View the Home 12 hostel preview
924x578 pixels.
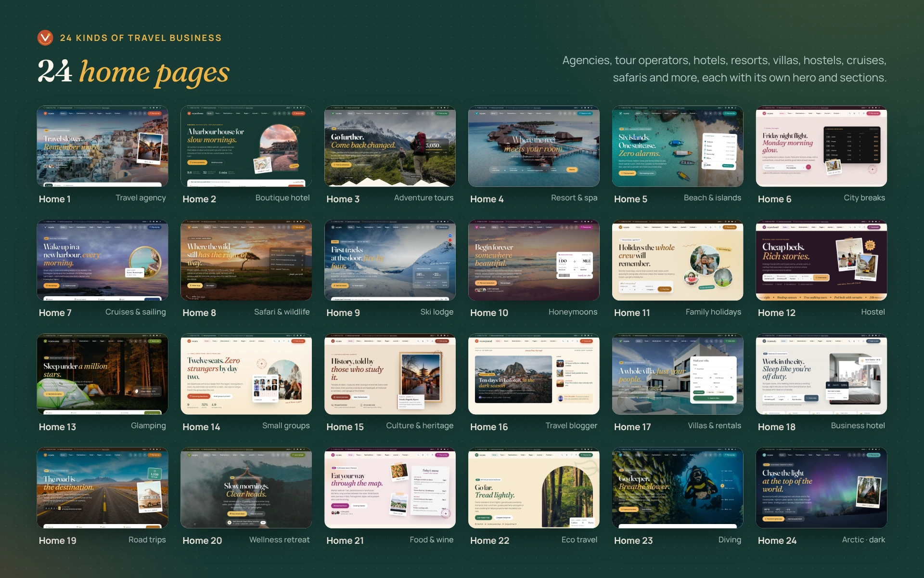pyautogui.click(x=821, y=261)
